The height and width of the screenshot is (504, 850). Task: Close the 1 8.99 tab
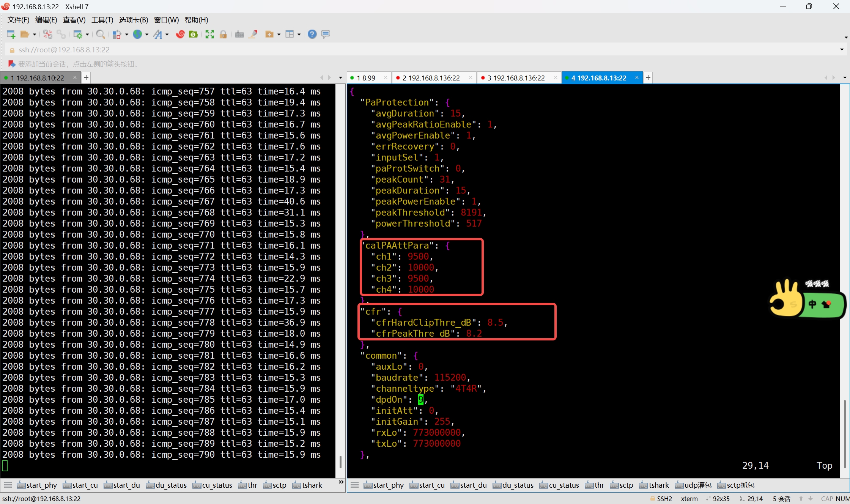386,78
